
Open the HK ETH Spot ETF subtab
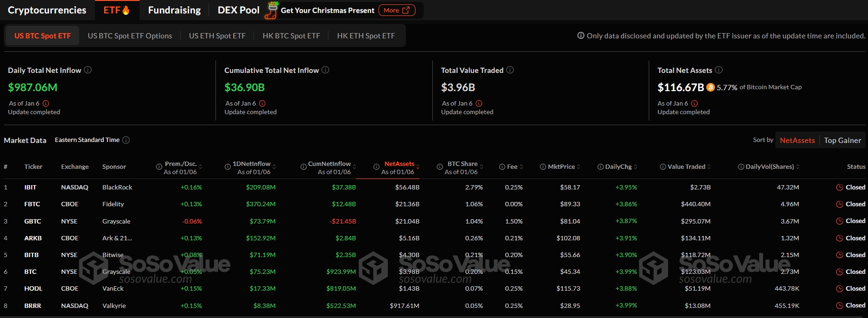point(366,36)
